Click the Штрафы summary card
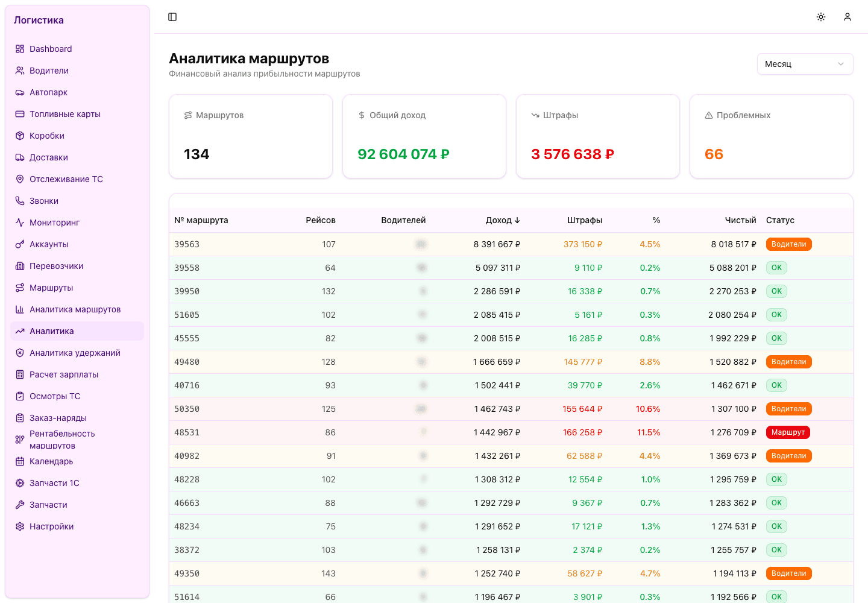This screenshot has height=603, width=868. tap(598, 136)
